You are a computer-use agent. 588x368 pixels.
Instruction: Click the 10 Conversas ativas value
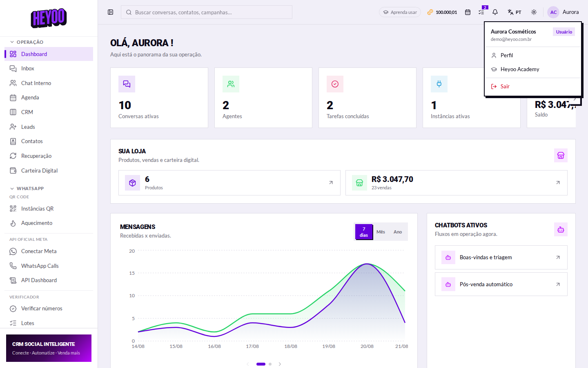[125, 105]
